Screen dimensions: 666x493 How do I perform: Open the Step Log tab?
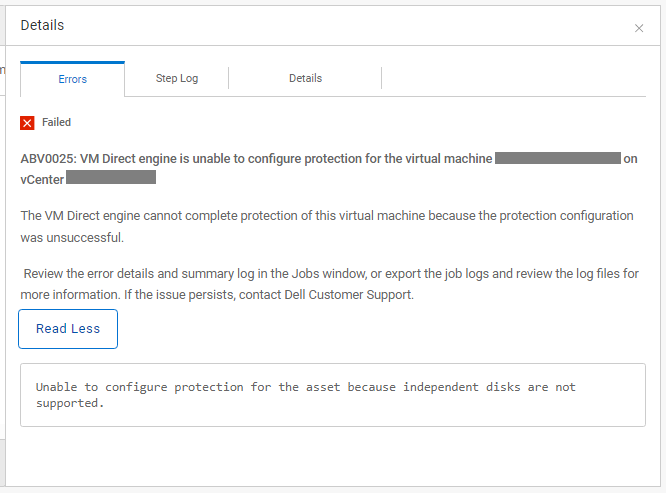click(176, 78)
